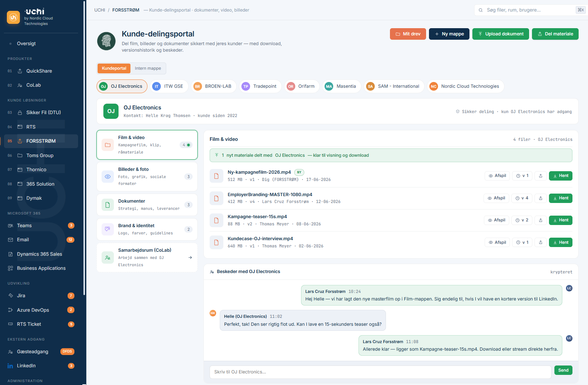
Task: Share Kampagne-teaser-15s.mp4 via its share icon
Action: coord(541,220)
